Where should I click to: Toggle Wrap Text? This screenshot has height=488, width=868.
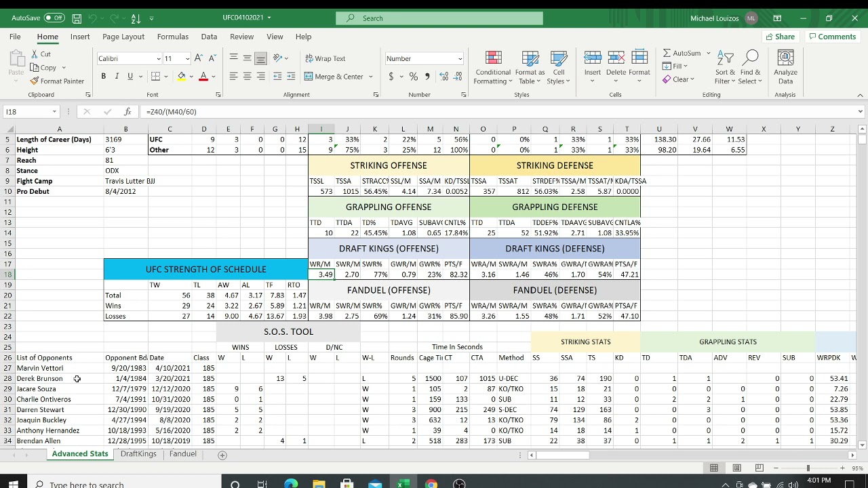[x=325, y=59]
